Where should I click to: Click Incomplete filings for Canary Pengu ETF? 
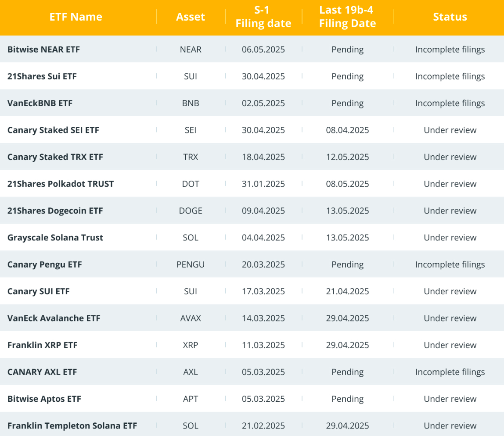tap(450, 265)
